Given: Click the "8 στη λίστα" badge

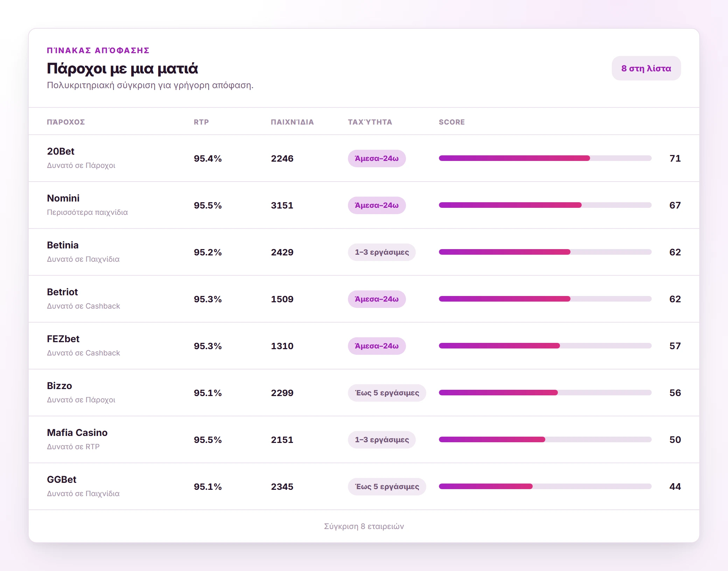Looking at the screenshot, I should click(646, 68).
